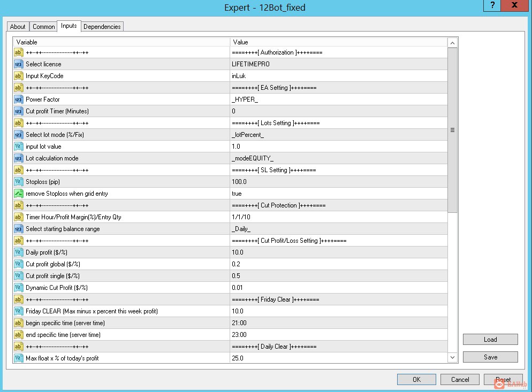The width and height of the screenshot is (532, 392).
Task: Click the double icon beside Stoploss (pip)
Action: (x=18, y=182)
